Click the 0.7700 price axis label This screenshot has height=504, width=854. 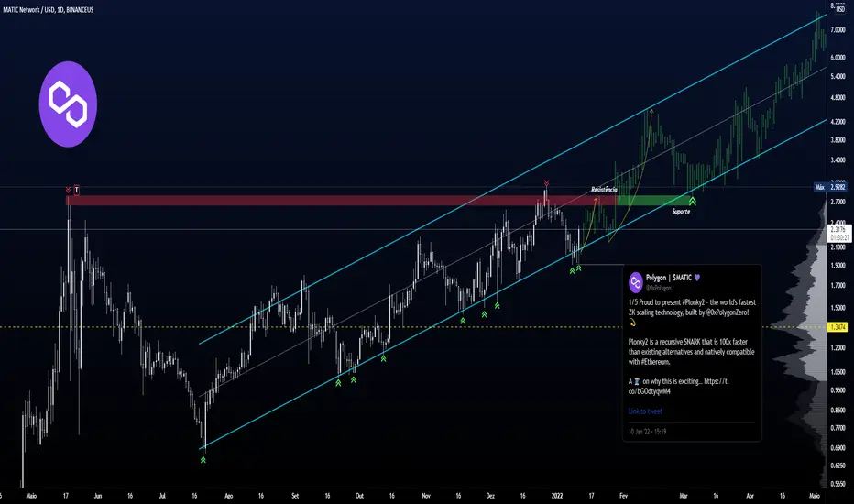(838, 428)
